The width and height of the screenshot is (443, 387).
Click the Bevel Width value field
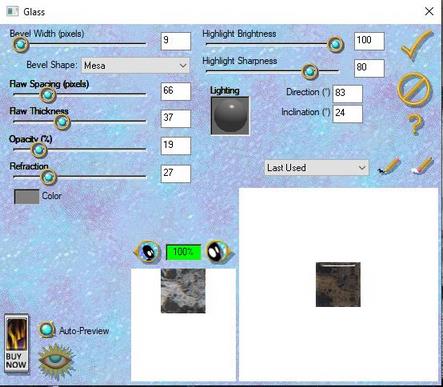coord(176,41)
